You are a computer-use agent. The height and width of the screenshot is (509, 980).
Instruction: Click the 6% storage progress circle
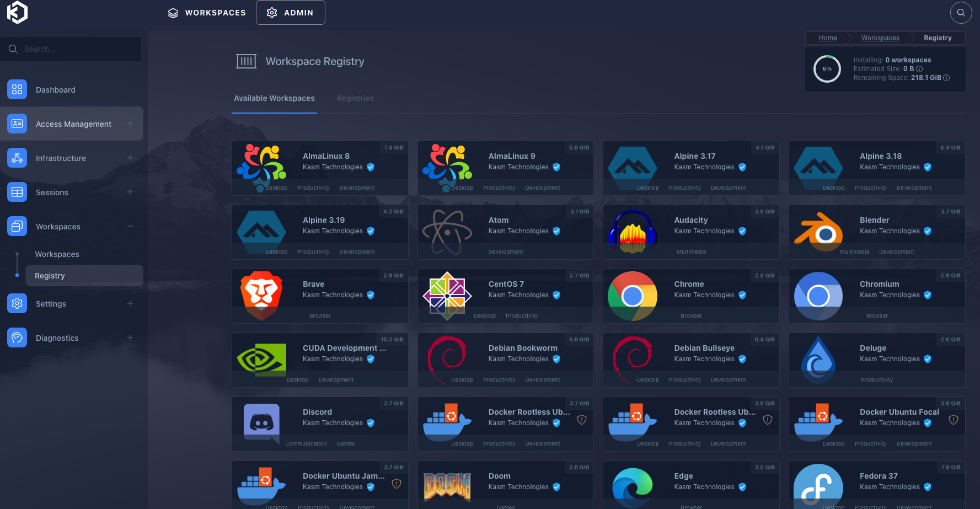827,69
